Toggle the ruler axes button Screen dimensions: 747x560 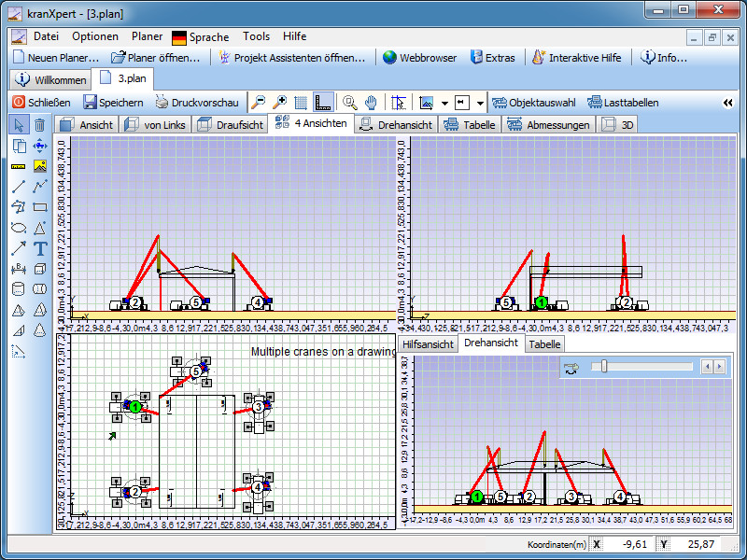323,103
